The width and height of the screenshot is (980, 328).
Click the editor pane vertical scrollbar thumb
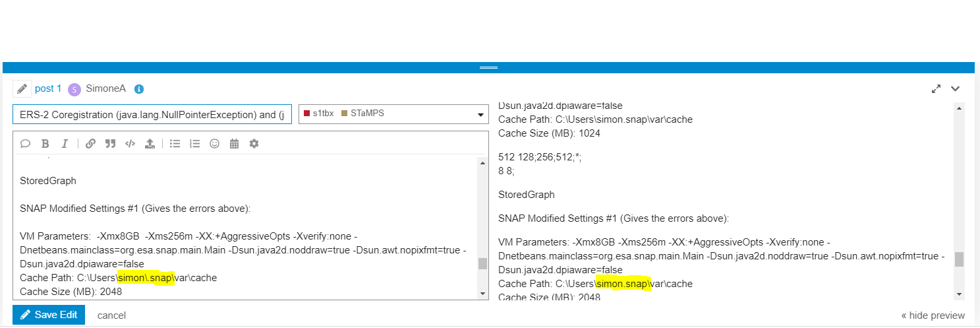tap(482, 264)
